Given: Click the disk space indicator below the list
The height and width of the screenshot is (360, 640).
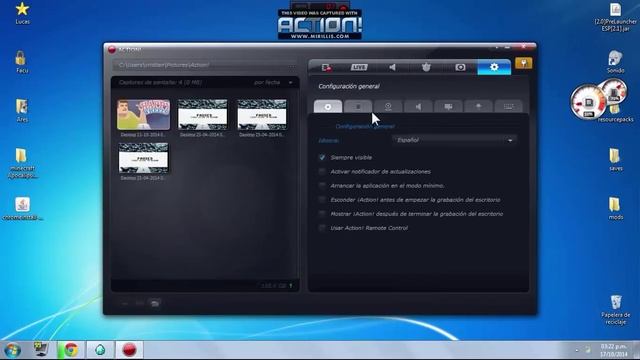Looking at the screenshot, I should pos(276,286).
